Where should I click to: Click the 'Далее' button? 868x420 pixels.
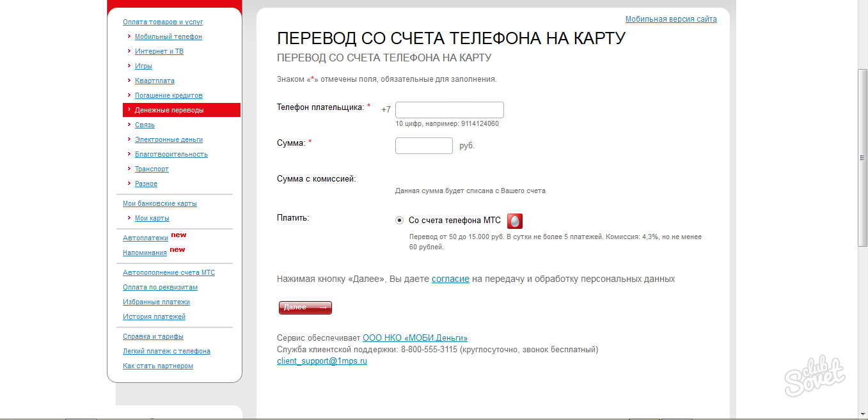tap(305, 307)
